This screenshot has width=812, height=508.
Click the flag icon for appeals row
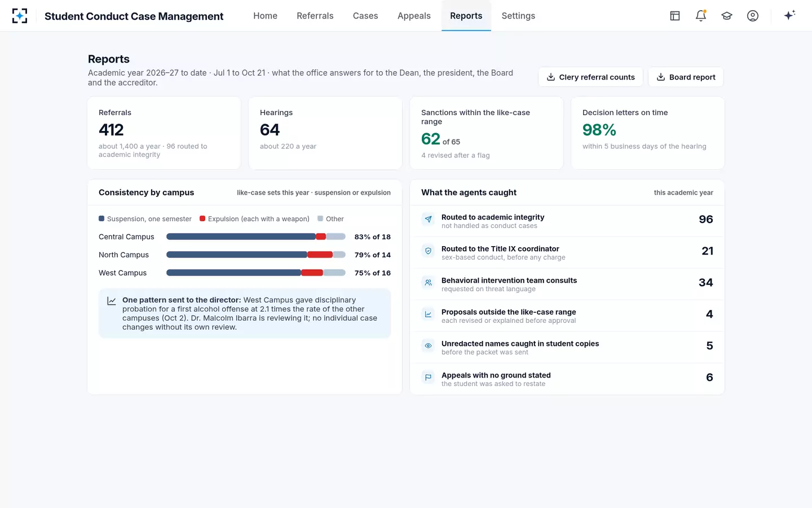(x=428, y=377)
